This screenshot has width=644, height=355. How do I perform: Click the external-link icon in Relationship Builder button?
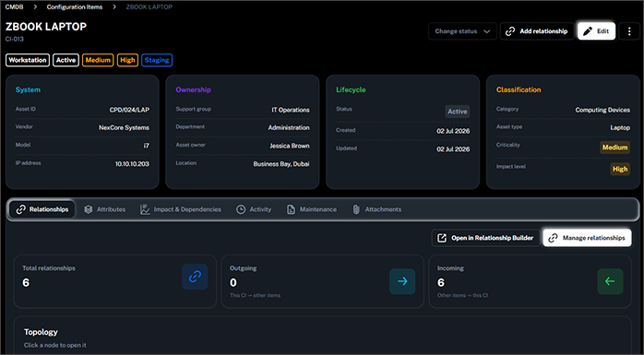(x=442, y=238)
